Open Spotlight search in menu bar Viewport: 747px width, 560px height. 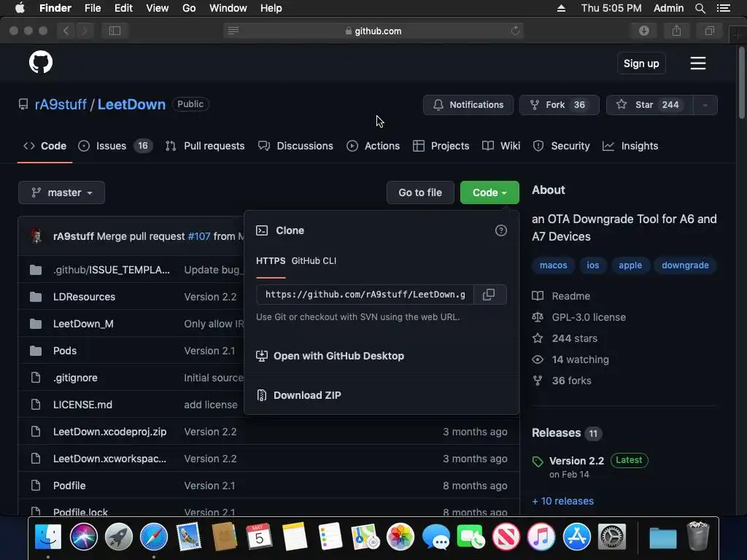[700, 8]
